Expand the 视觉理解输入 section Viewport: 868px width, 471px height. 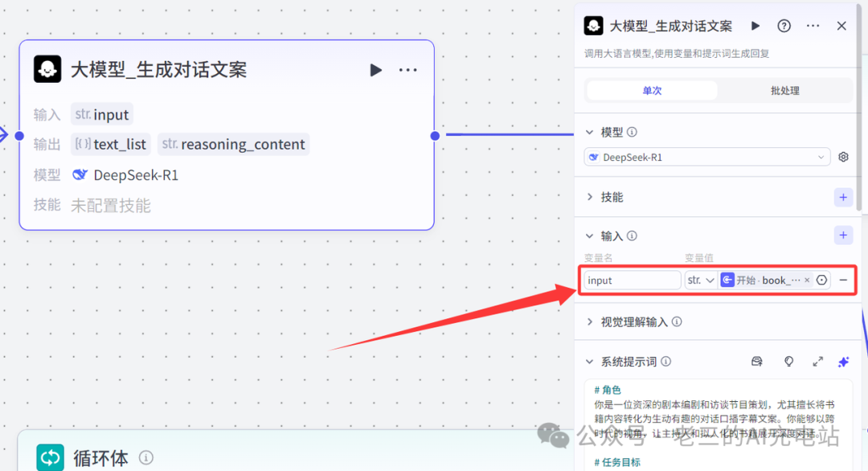coord(590,322)
